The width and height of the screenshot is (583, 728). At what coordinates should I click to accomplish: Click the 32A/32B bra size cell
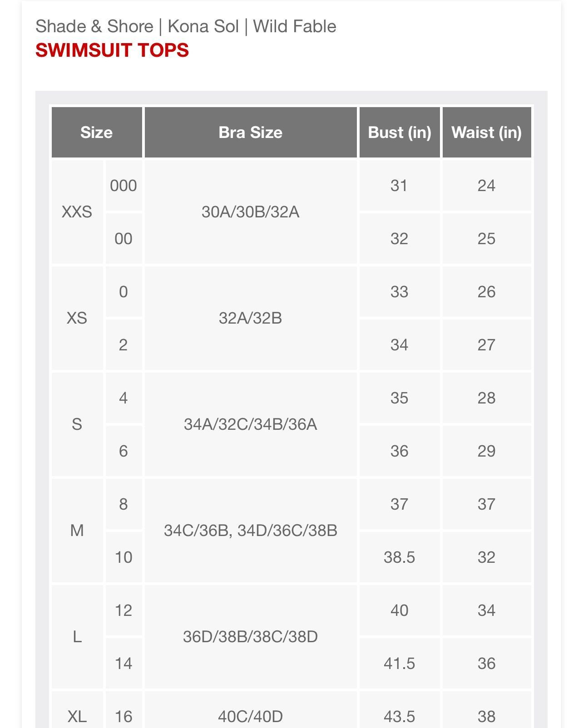click(251, 318)
